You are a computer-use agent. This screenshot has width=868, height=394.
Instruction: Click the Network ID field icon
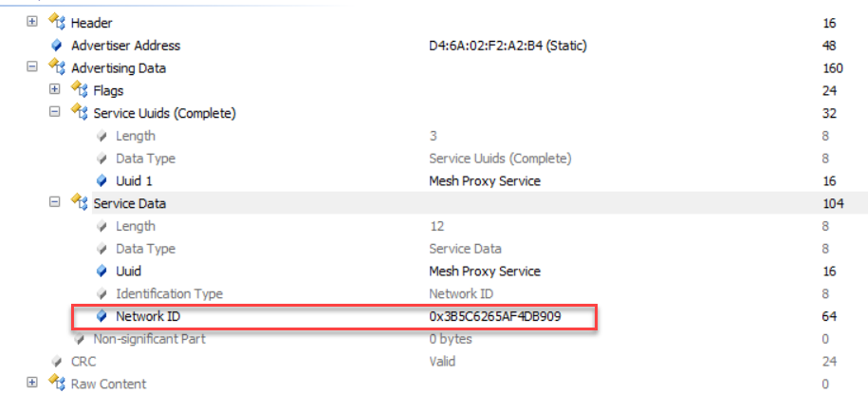101,316
